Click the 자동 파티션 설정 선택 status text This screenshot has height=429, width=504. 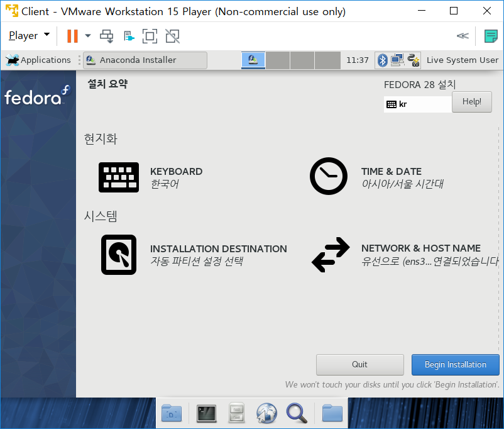(x=197, y=261)
